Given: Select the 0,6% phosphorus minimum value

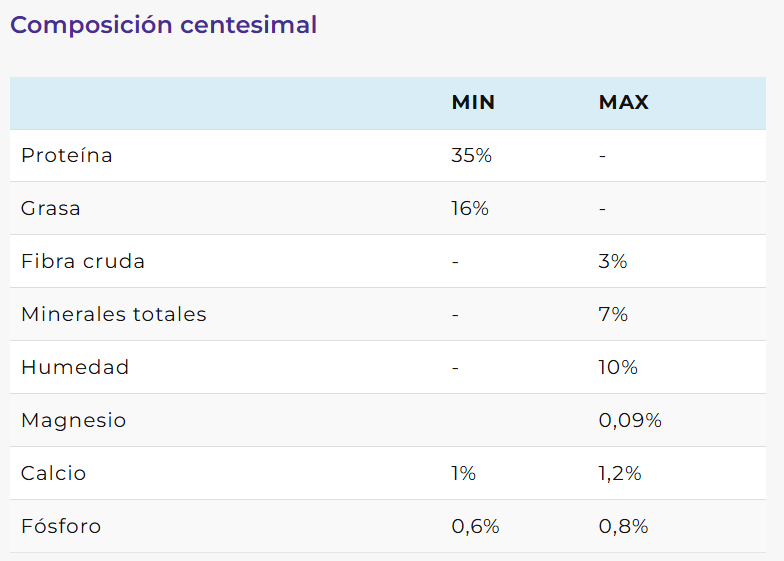Looking at the screenshot, I should (475, 527).
